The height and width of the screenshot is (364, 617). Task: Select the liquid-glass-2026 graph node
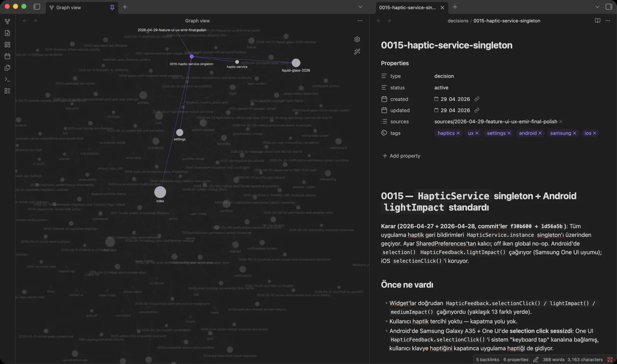click(x=296, y=62)
